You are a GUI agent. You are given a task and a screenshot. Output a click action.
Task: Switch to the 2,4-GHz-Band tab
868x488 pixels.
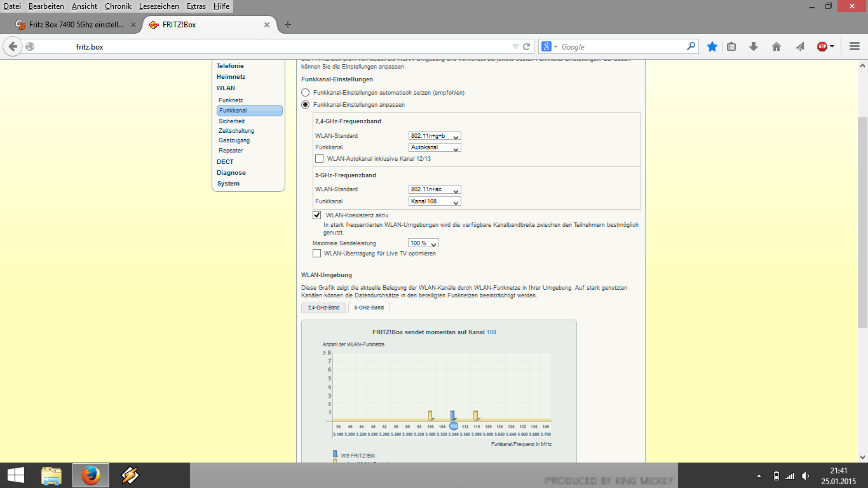pos(323,308)
